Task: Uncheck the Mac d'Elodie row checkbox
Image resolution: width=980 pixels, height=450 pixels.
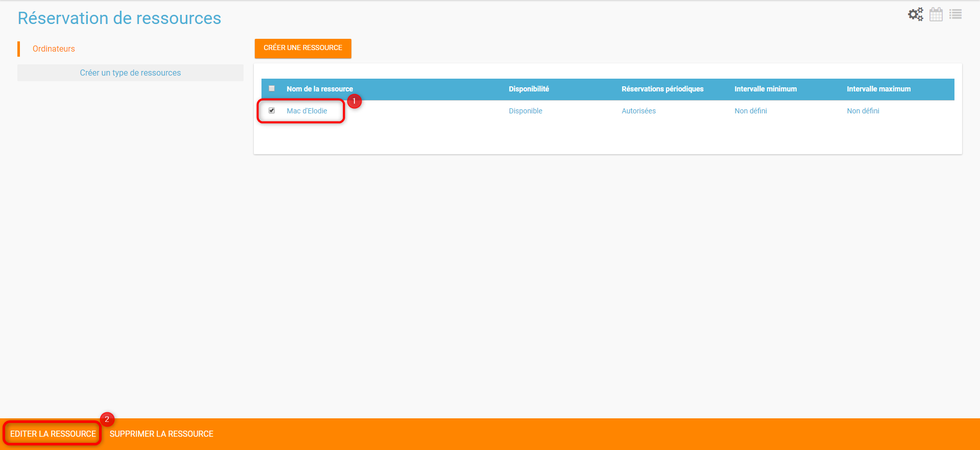Action: [272, 110]
